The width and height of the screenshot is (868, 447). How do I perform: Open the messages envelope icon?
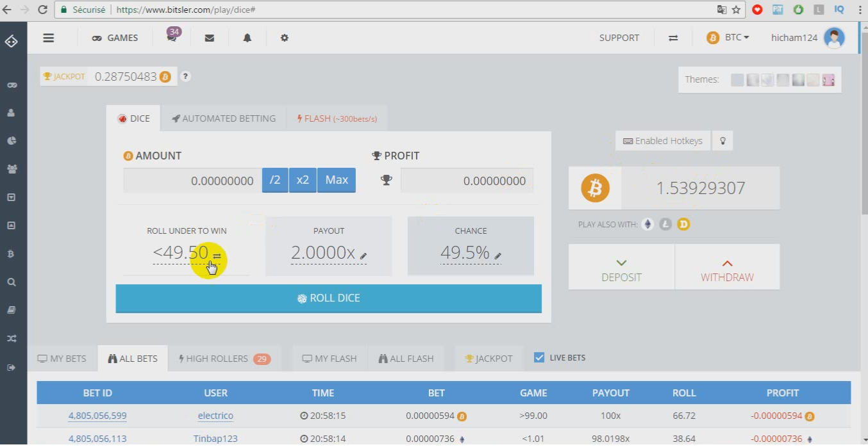pos(210,38)
